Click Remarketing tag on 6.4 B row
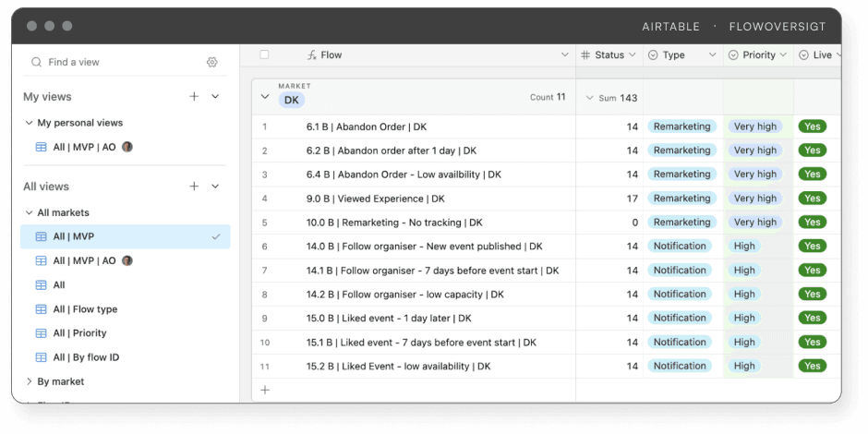Image resolution: width=868 pixels, height=434 pixels. click(x=682, y=174)
